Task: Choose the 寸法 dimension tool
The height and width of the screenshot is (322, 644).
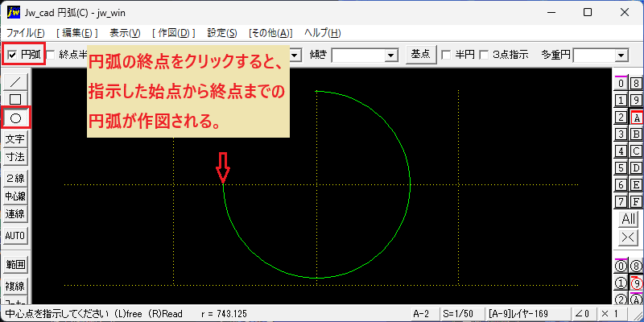Action: tap(15, 157)
